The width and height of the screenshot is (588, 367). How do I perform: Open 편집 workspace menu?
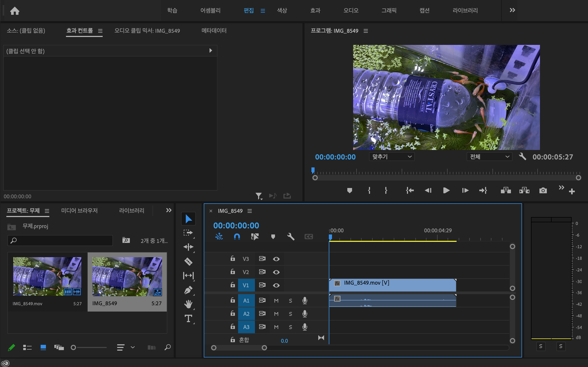tap(263, 11)
